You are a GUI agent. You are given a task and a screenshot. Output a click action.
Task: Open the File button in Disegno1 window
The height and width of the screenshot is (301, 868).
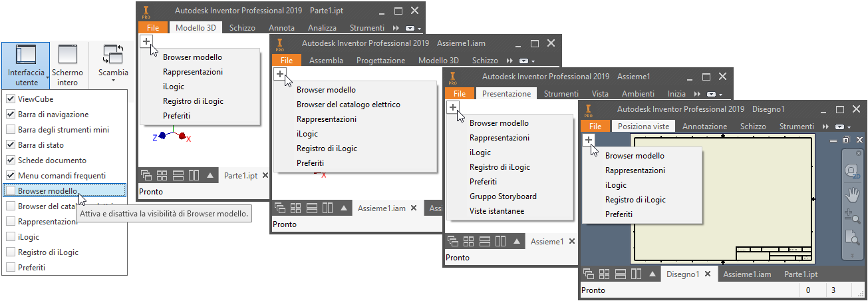tap(595, 126)
